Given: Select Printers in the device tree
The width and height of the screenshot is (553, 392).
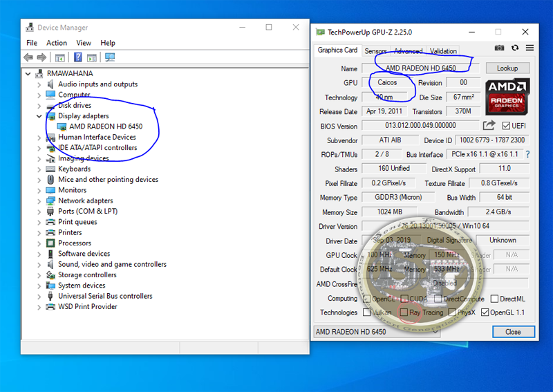Looking at the screenshot, I should (x=70, y=232).
